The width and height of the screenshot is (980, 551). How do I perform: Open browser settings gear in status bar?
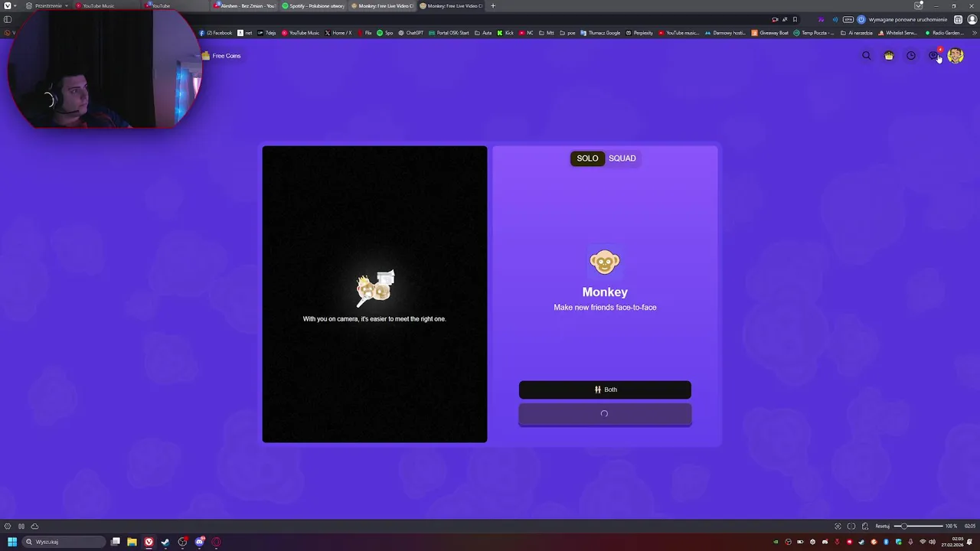tap(8, 527)
